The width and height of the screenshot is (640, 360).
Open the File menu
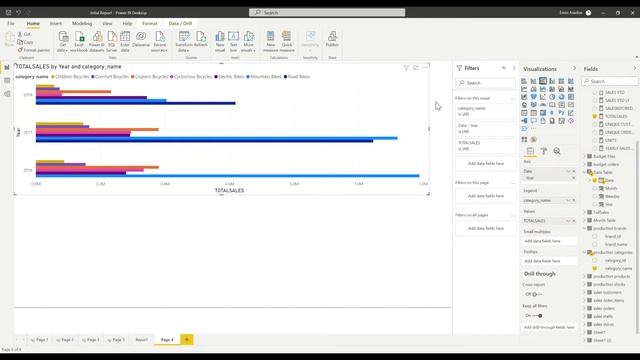[11, 23]
